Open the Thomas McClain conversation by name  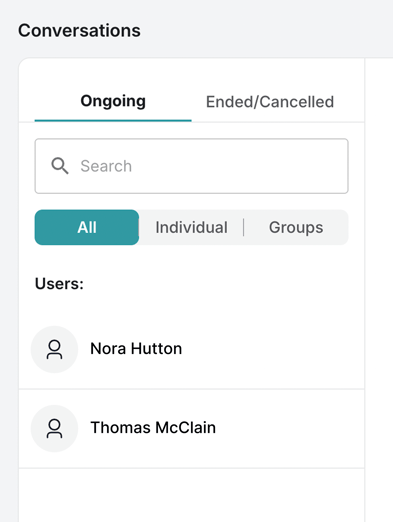(153, 428)
